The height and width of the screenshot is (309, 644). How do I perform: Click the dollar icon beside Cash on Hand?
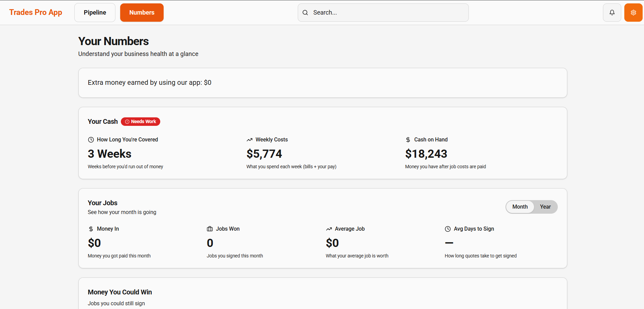pyautogui.click(x=408, y=139)
